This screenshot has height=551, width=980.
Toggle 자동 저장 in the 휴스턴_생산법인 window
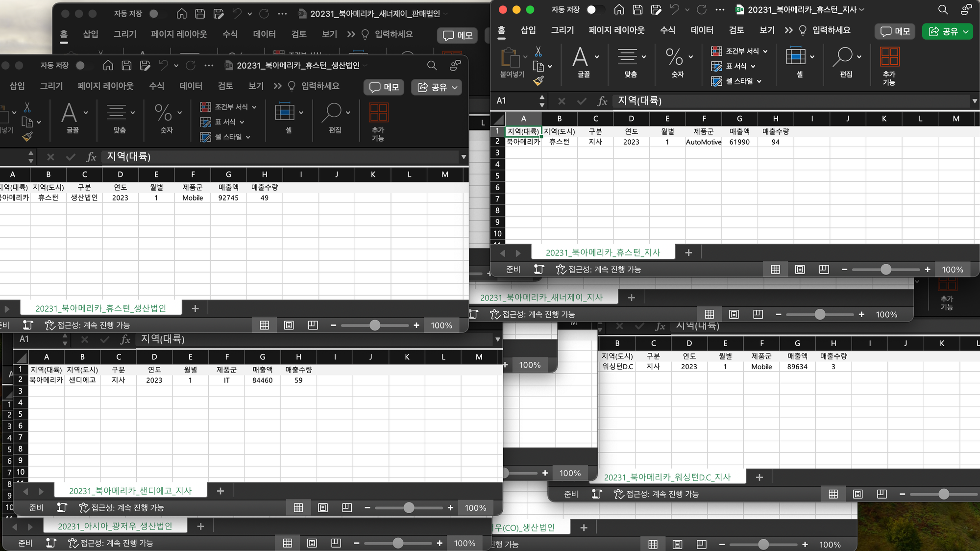[83, 66]
